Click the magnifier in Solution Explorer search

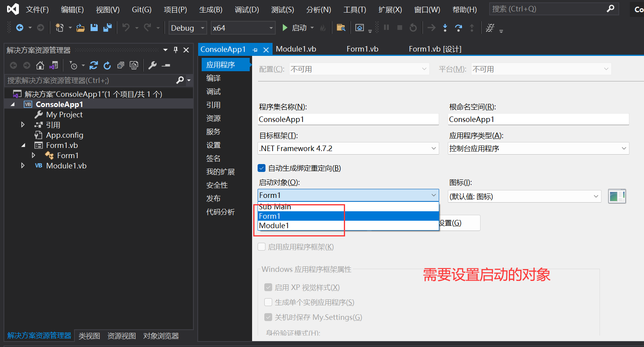(x=180, y=80)
